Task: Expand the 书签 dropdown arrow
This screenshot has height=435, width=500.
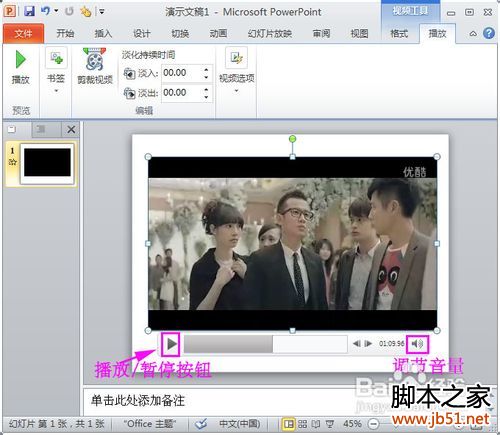Action: [56, 90]
